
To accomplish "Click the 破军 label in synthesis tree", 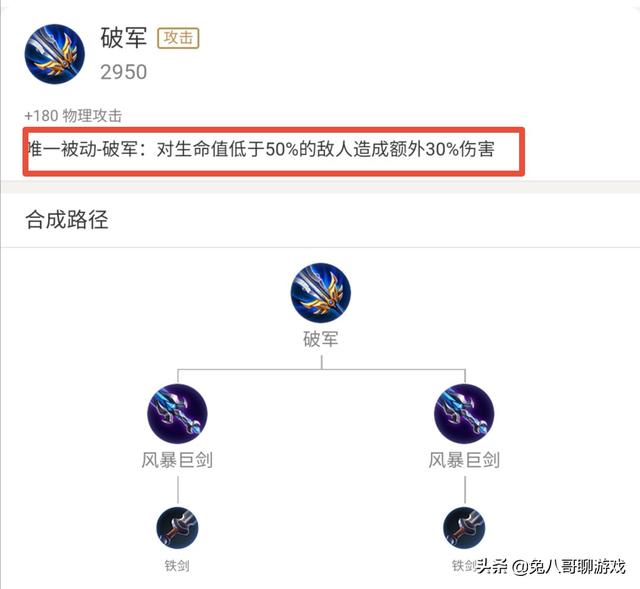I will click(x=320, y=339).
